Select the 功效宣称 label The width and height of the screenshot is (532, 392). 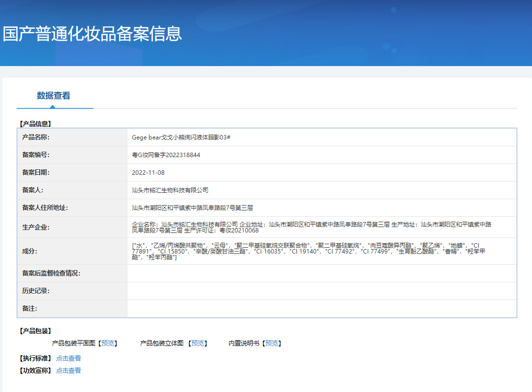coord(35,370)
